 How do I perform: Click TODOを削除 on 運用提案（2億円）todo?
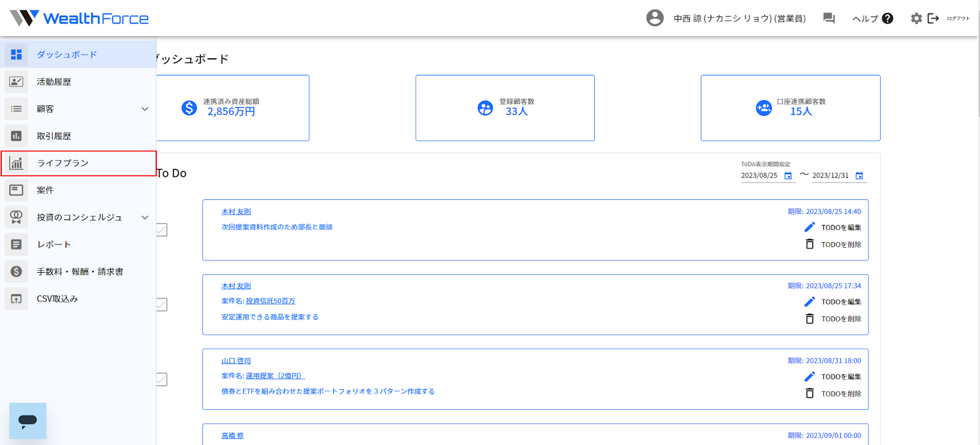pos(841,394)
